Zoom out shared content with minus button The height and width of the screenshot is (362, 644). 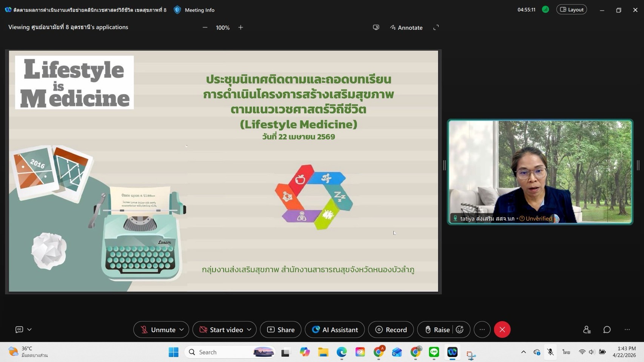[x=205, y=28]
